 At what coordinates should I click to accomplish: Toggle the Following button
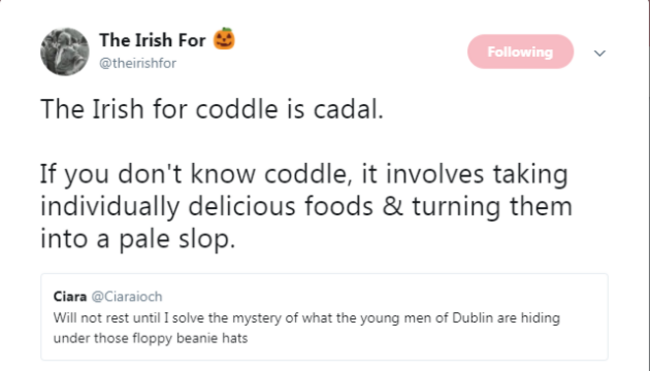point(520,52)
